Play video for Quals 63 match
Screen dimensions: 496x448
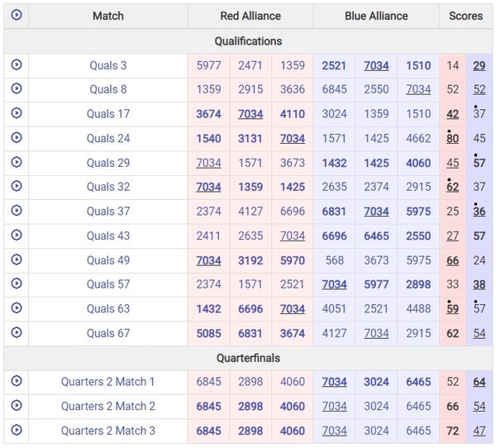pos(17,308)
